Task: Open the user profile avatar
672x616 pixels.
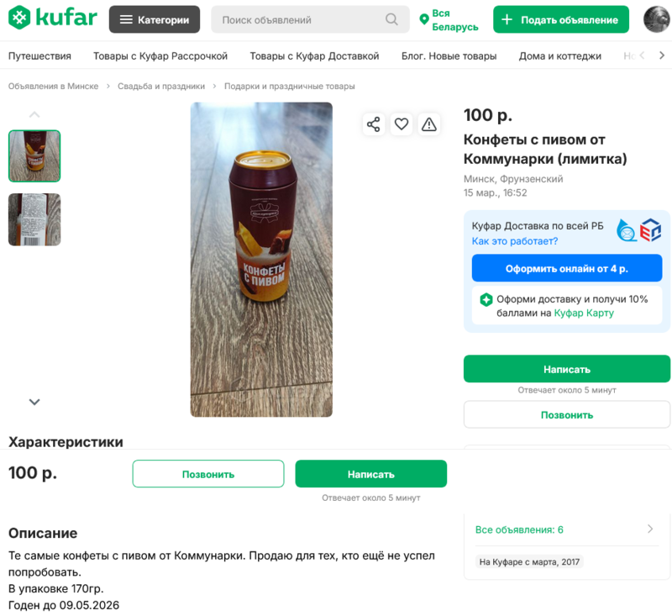Action: tap(657, 19)
